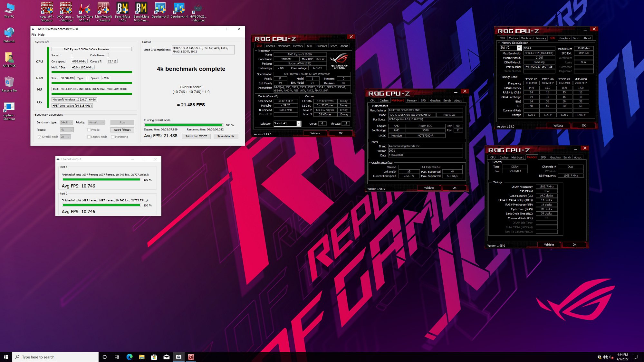
Task: Open Network desktop icon
Action: [x=9, y=35]
